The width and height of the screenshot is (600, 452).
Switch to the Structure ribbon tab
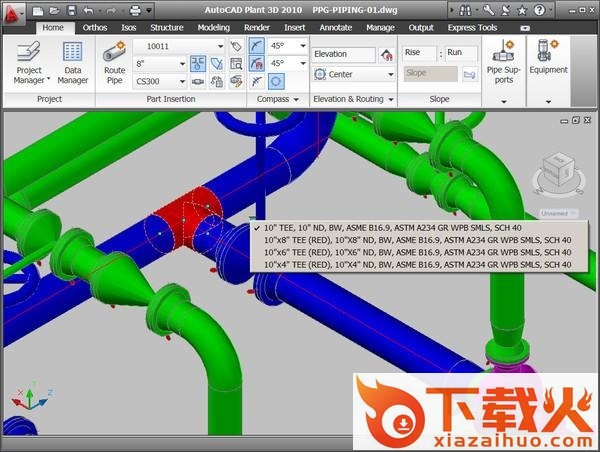click(166, 28)
